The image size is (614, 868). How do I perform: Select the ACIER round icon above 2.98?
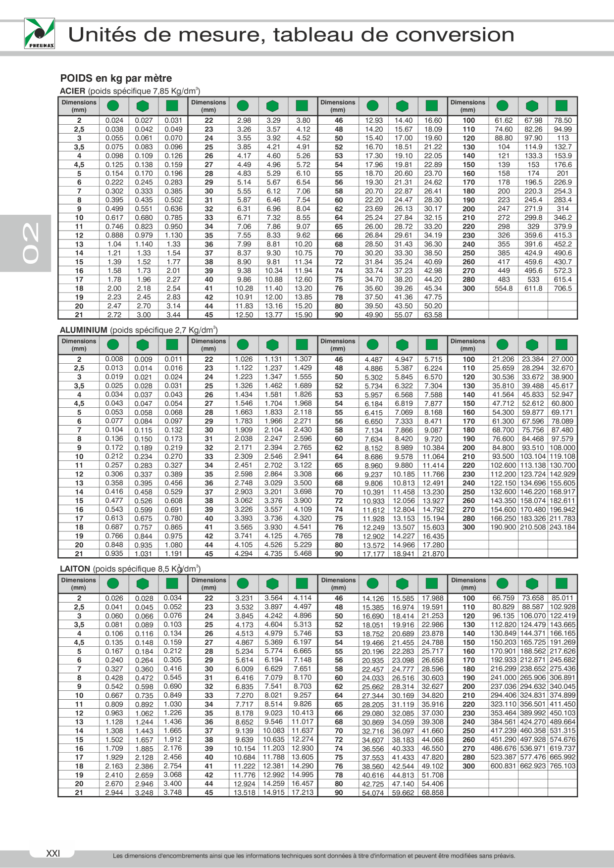click(x=243, y=105)
